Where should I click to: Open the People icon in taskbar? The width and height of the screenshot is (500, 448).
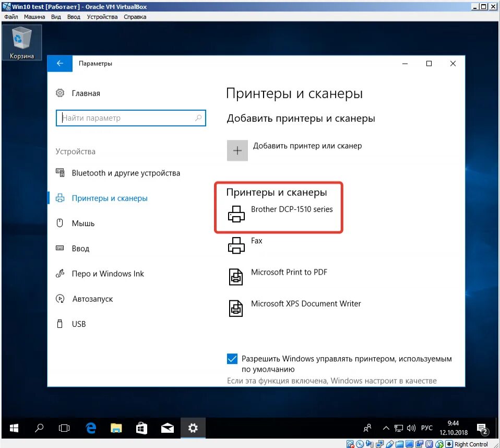(367, 428)
